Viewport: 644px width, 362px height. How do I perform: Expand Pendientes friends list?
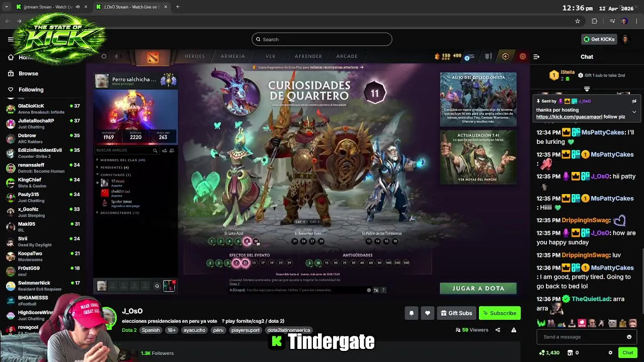(x=112, y=167)
